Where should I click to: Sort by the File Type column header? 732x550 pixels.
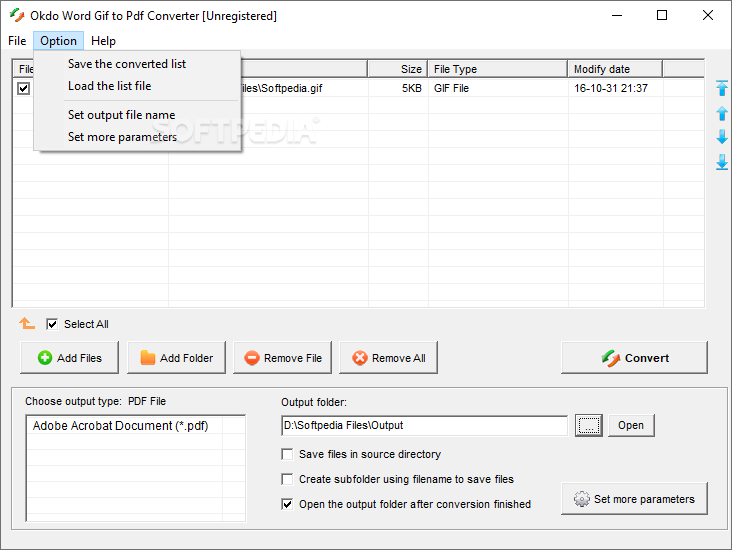pyautogui.click(x=498, y=69)
